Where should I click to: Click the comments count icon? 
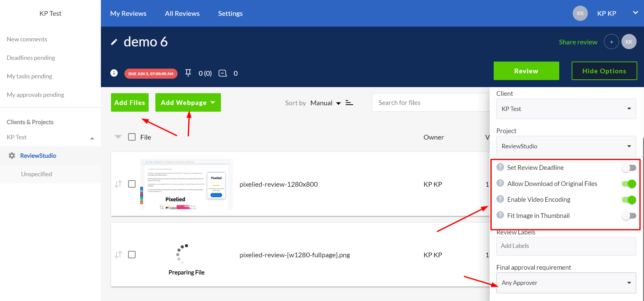point(223,73)
